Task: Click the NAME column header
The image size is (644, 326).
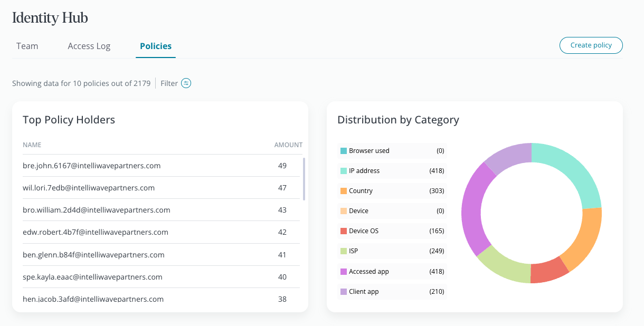Action: (x=32, y=145)
